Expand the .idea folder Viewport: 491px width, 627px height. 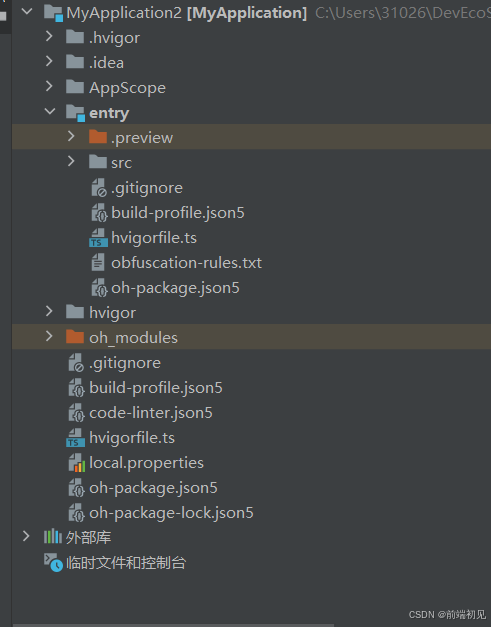pos(49,62)
